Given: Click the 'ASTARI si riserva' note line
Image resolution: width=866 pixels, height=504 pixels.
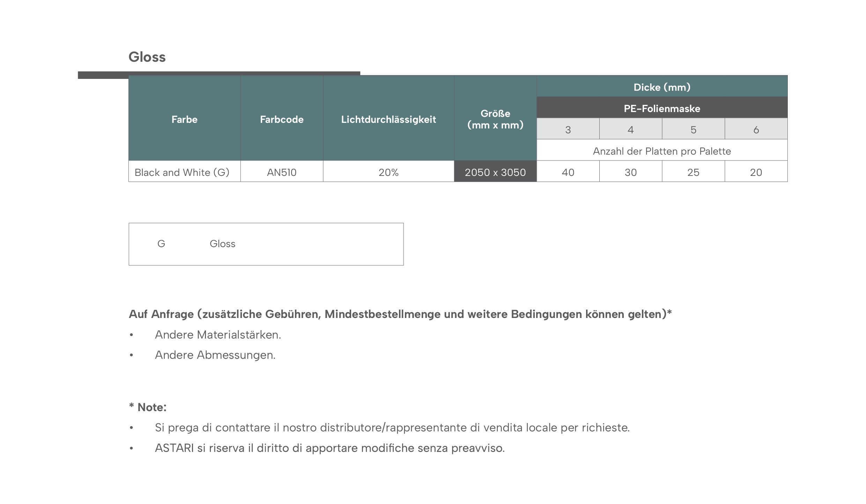Looking at the screenshot, I should [330, 448].
